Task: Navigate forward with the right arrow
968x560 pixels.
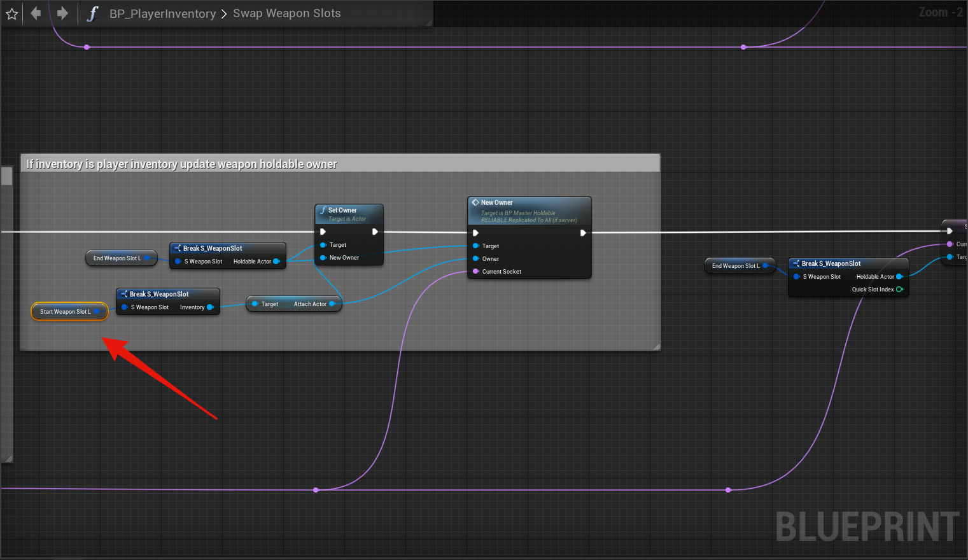Action: [62, 13]
